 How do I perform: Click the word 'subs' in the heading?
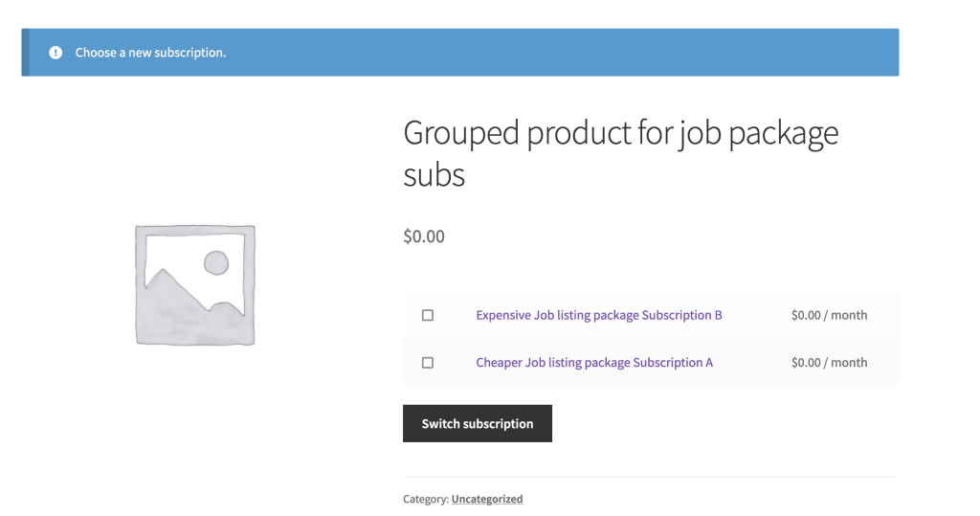pos(434,175)
